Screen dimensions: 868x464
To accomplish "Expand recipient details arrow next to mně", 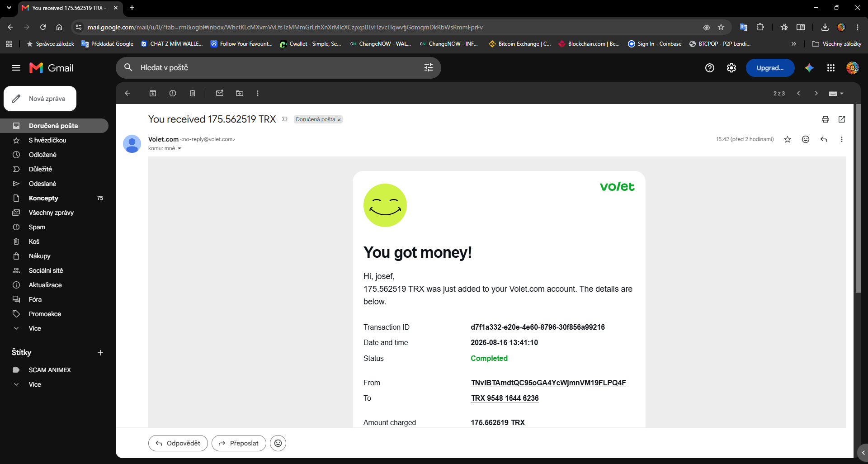I will (179, 149).
